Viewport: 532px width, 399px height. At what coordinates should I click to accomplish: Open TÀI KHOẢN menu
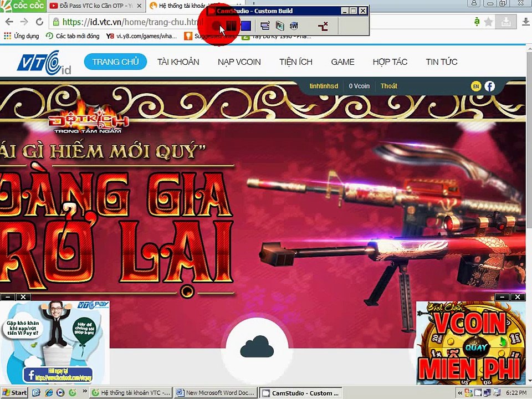(178, 62)
